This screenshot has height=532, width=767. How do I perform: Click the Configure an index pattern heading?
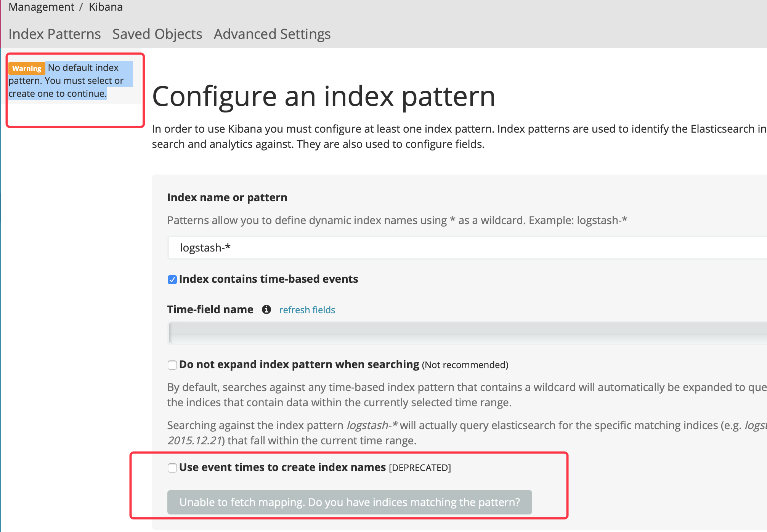point(323,96)
